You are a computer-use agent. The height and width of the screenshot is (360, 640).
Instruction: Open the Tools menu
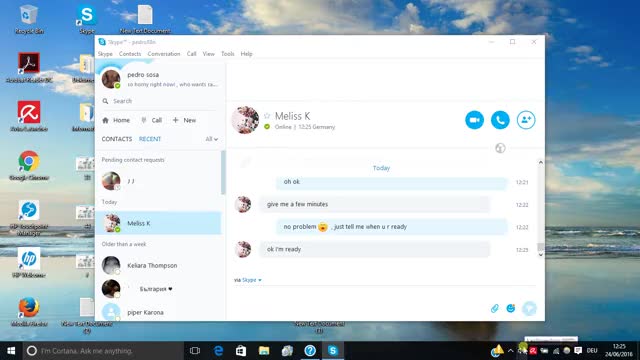click(228, 54)
